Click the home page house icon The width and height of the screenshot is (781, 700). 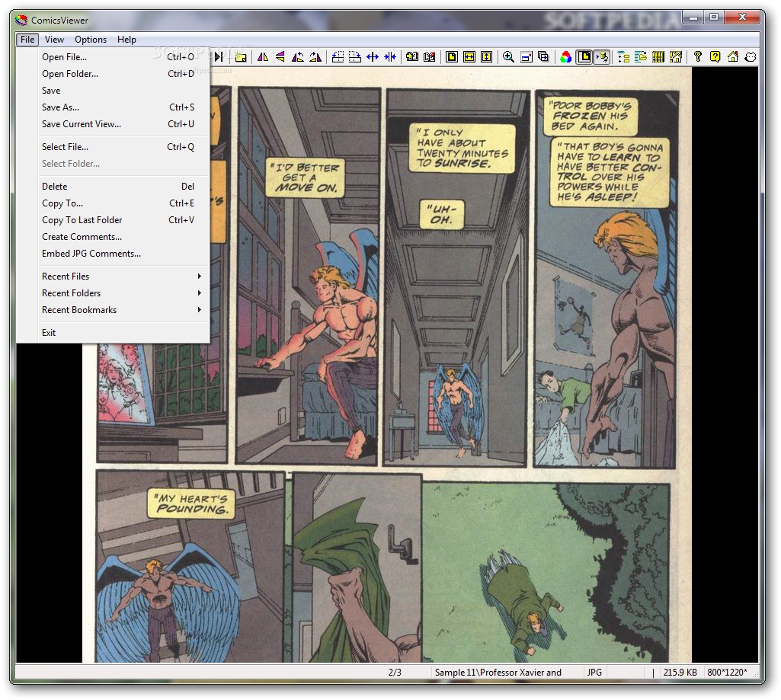(733, 57)
